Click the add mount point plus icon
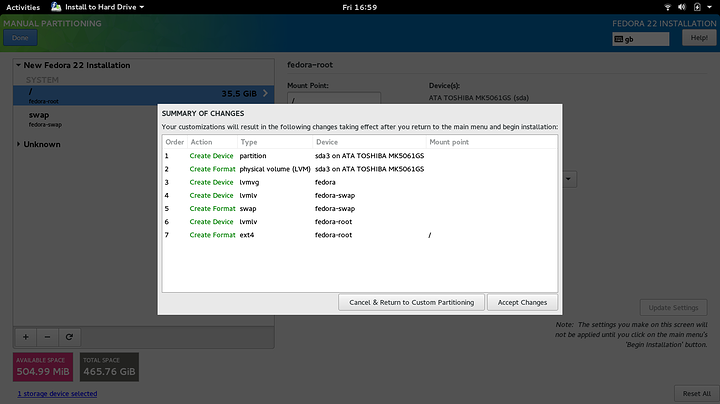 (26, 337)
